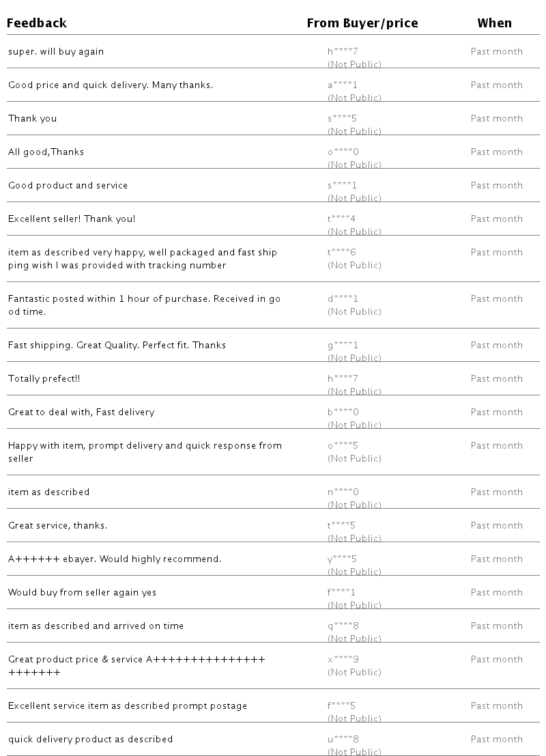Select feedback about posting within 1 hour

(144, 305)
